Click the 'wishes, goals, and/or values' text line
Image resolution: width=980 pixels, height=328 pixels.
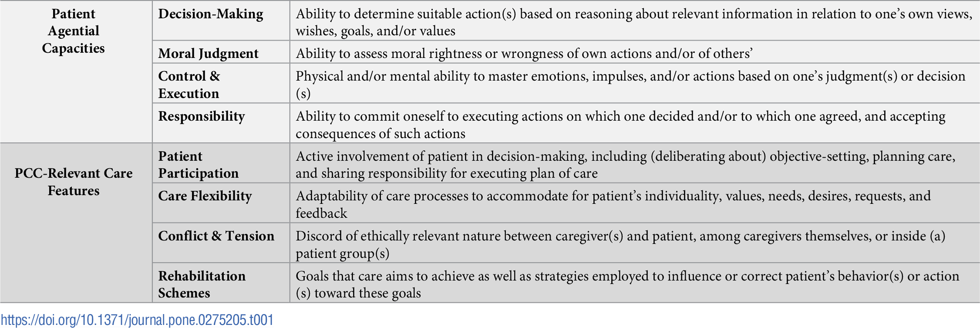(375, 31)
